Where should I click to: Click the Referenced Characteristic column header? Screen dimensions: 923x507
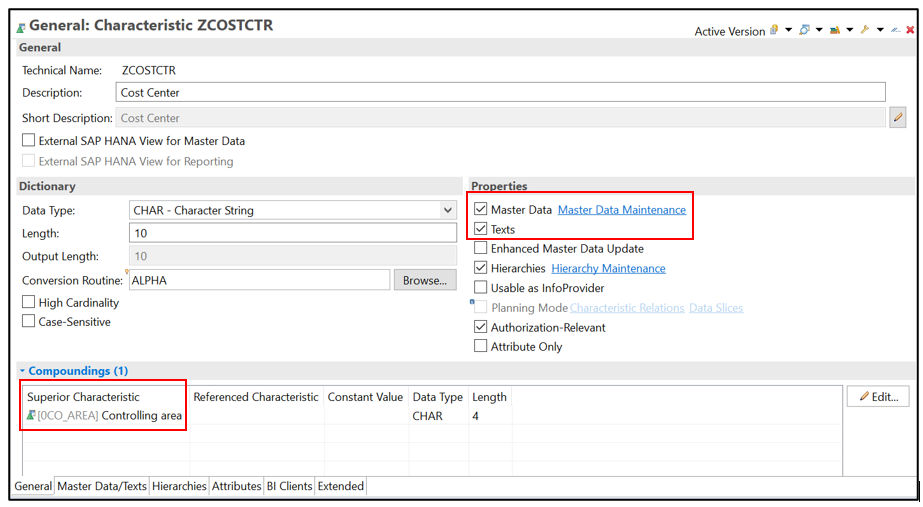pyautogui.click(x=255, y=397)
